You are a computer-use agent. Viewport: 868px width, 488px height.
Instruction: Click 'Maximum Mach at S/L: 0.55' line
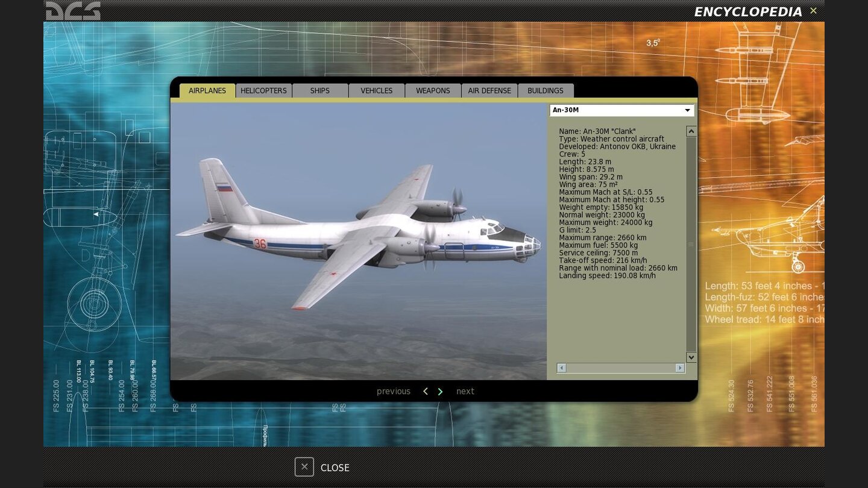point(606,192)
